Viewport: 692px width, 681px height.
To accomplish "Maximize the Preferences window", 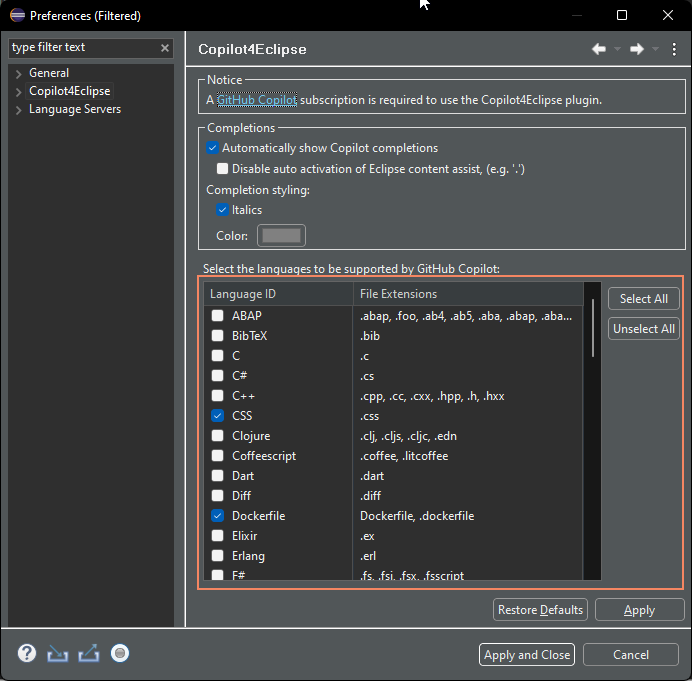I will click(622, 15).
